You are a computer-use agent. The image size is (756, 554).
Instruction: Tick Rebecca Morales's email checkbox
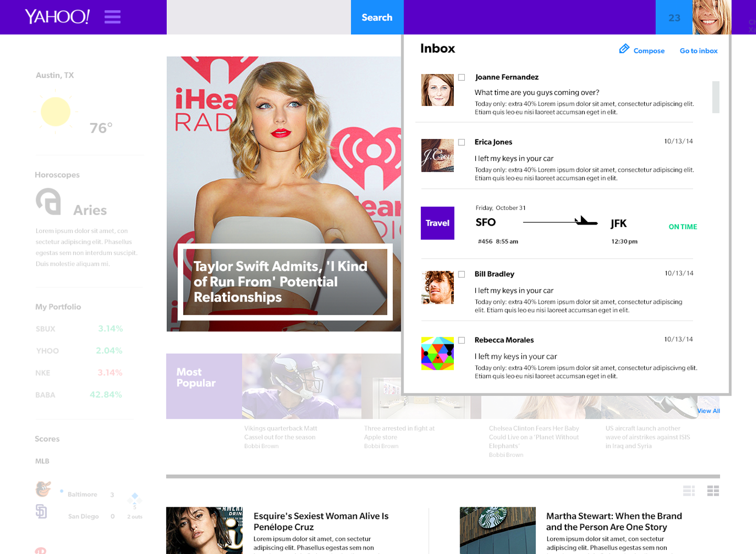[x=461, y=340]
